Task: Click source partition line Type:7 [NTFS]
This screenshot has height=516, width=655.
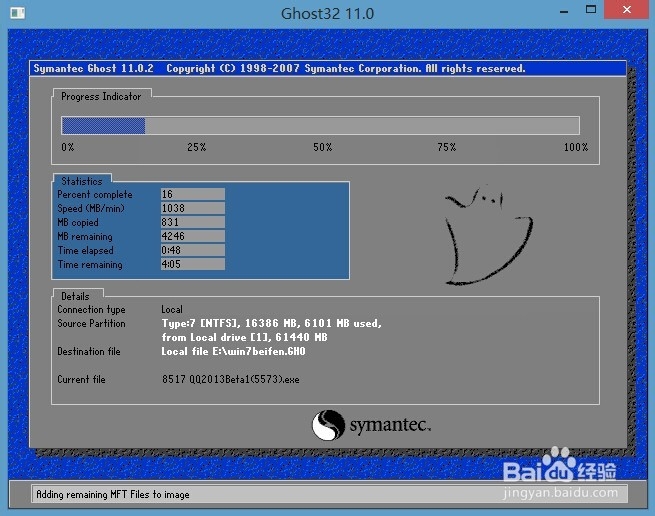Action: click(x=272, y=323)
